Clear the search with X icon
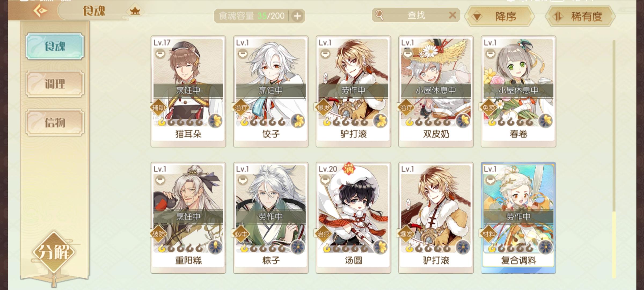Screen dimensions: 644x290 tap(452, 15)
